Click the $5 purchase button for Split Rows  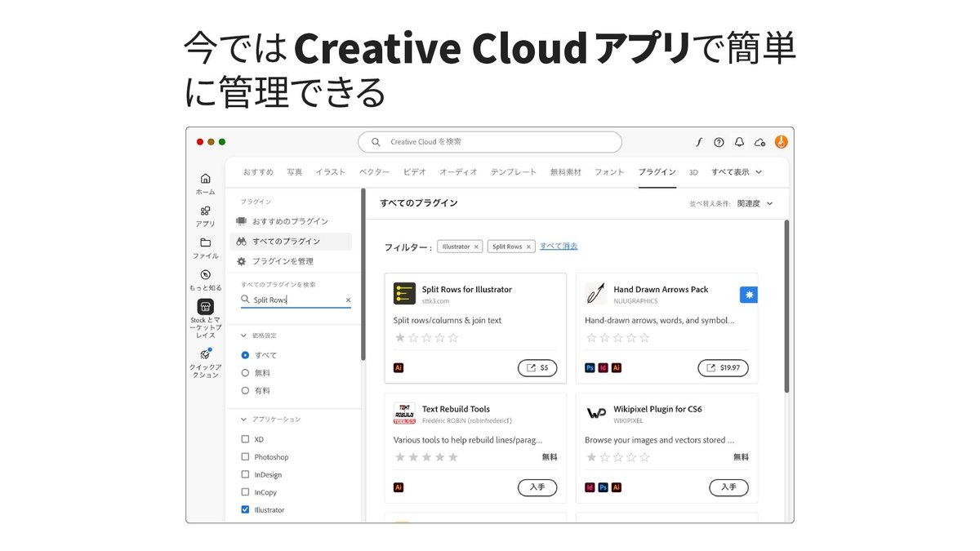(537, 368)
